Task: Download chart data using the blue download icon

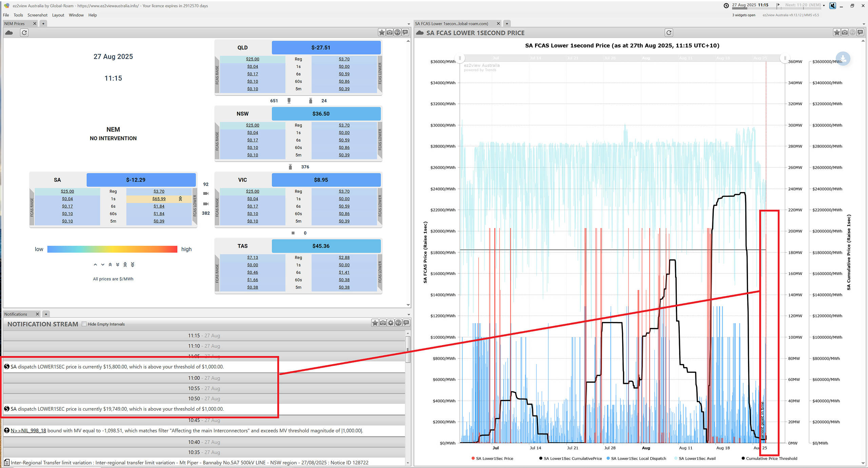Action: [843, 59]
